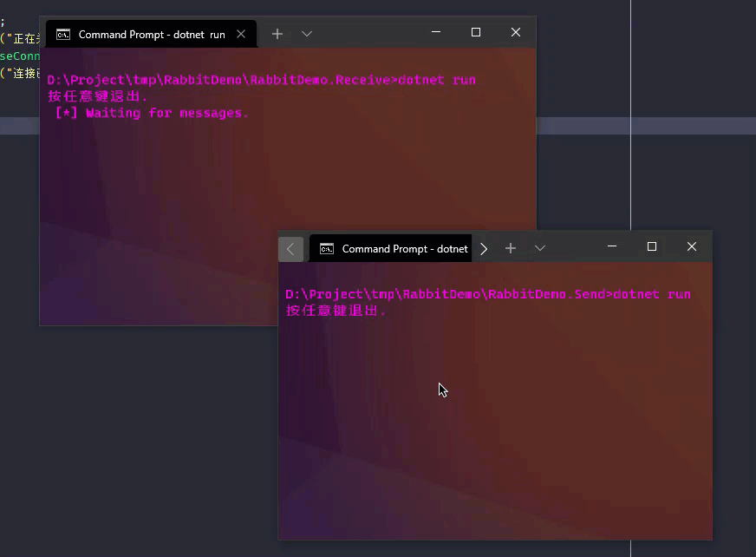Click the '按任意键退出.' line in the Receive window

pyautogui.click(x=97, y=96)
